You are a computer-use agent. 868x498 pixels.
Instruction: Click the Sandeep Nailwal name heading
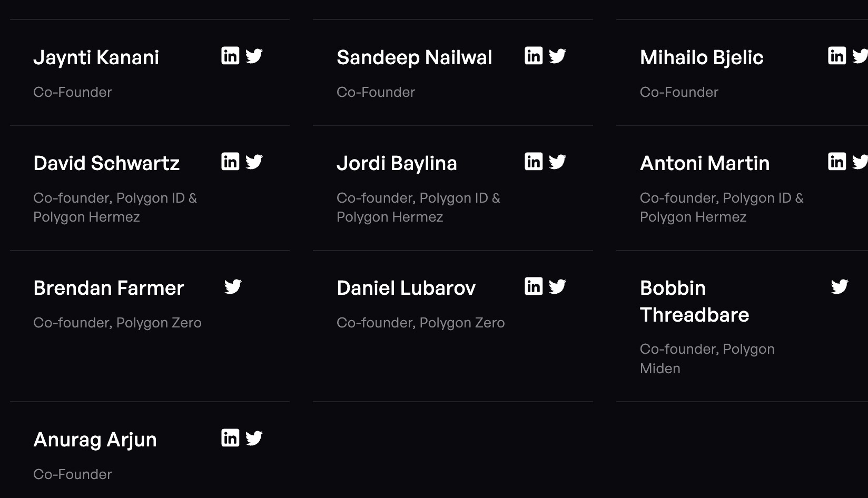414,57
